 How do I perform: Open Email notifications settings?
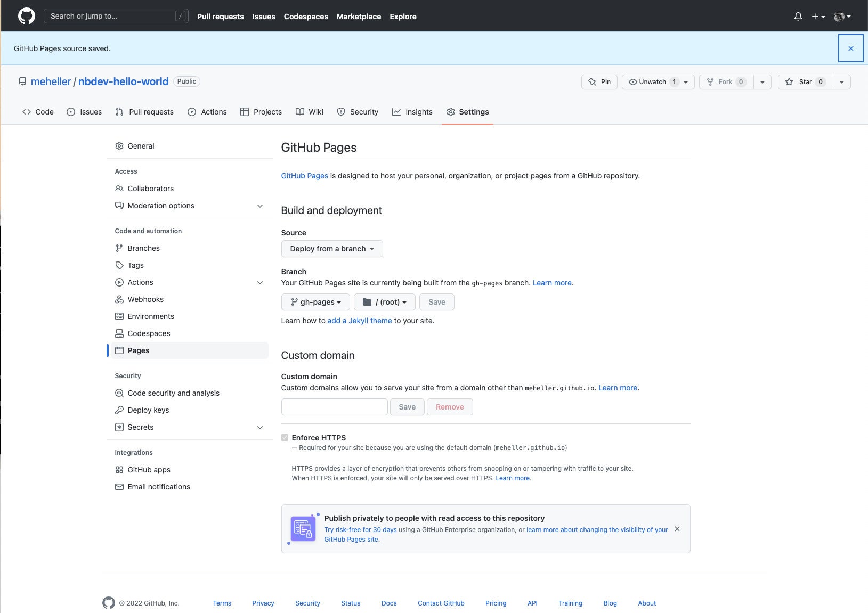click(190, 487)
